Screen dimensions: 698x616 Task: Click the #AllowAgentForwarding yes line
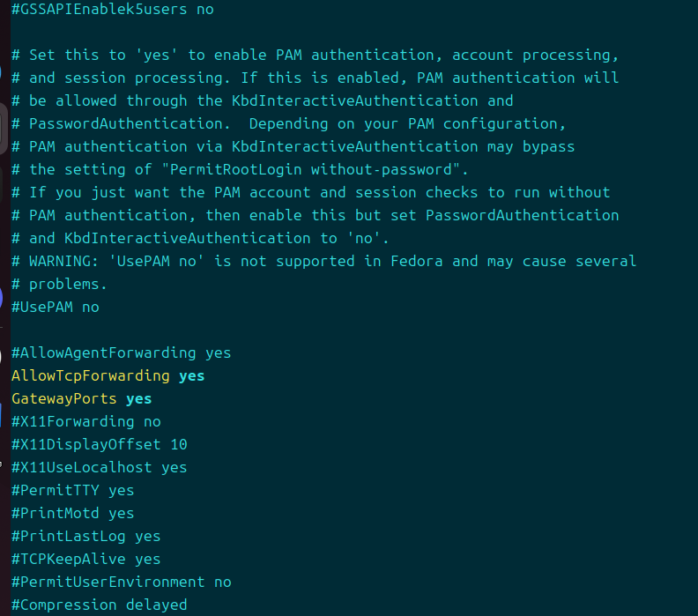(x=121, y=353)
